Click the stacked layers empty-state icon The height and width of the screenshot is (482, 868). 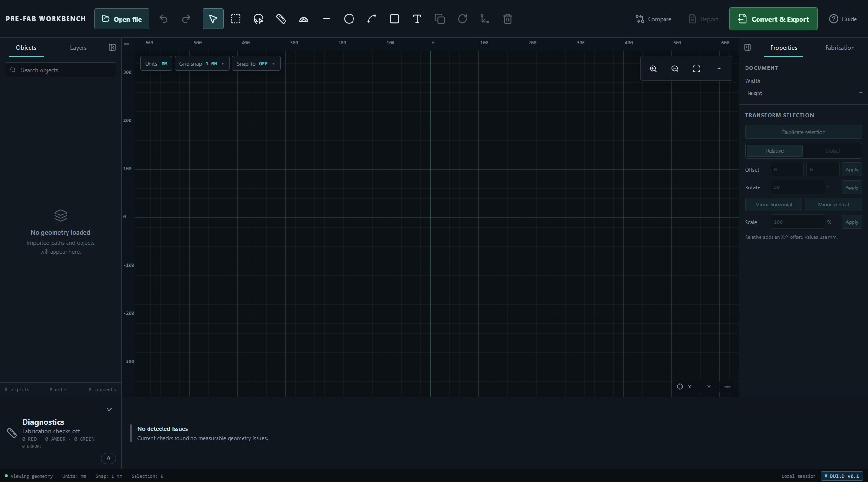tap(61, 215)
